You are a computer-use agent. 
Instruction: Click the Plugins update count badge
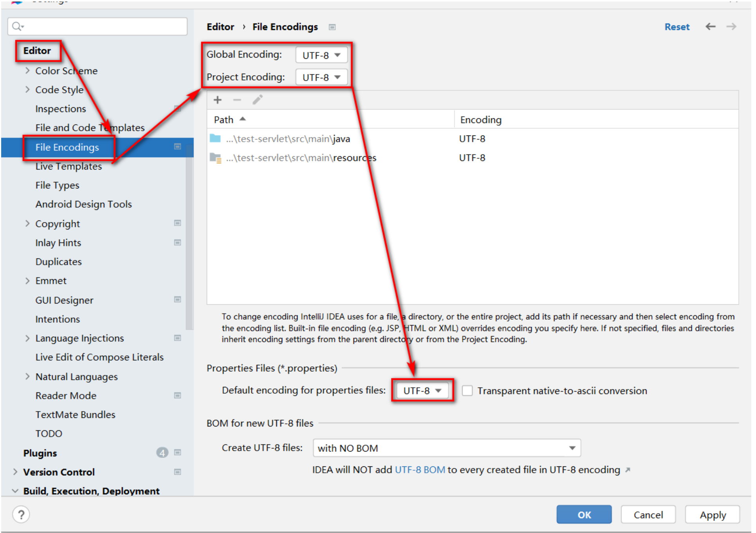(x=162, y=453)
